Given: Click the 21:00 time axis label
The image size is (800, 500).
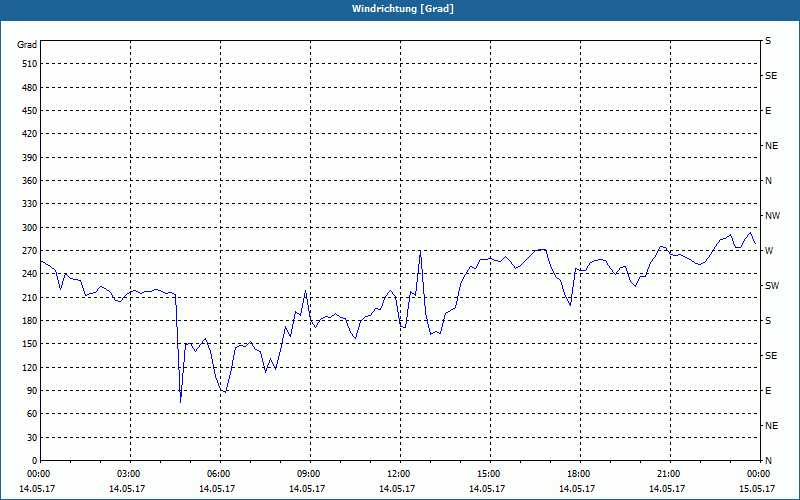Looking at the screenshot, I should click(669, 474).
